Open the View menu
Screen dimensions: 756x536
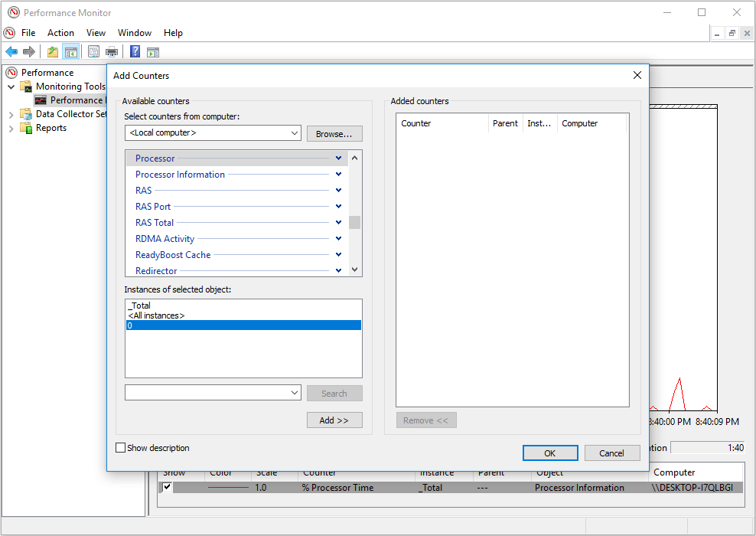pyautogui.click(x=96, y=33)
